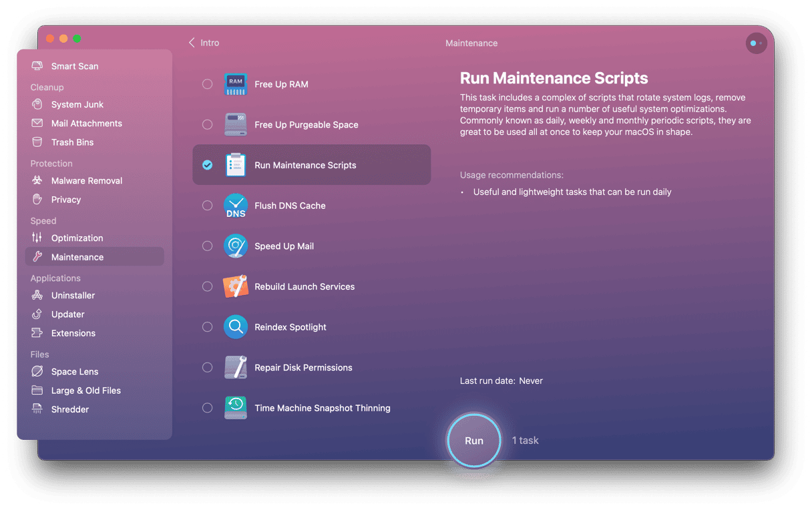Enable the Rebuild Launch Services checkbox
The image size is (812, 510).
[x=208, y=286]
